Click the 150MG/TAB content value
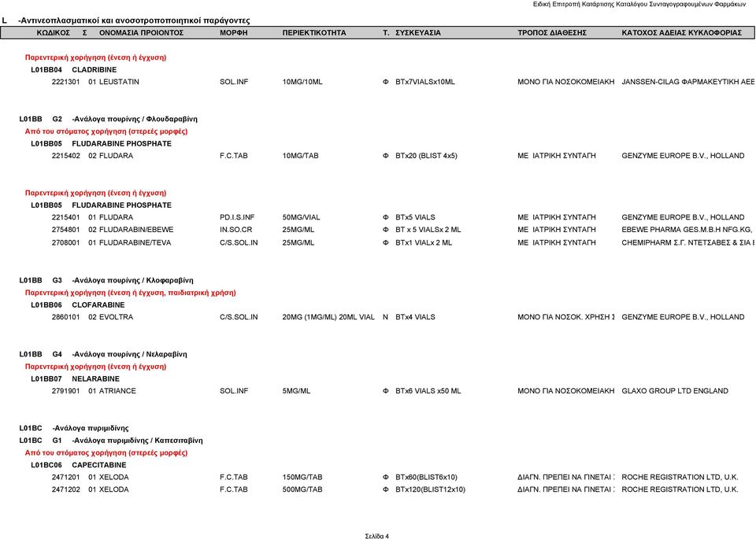 click(302, 477)
